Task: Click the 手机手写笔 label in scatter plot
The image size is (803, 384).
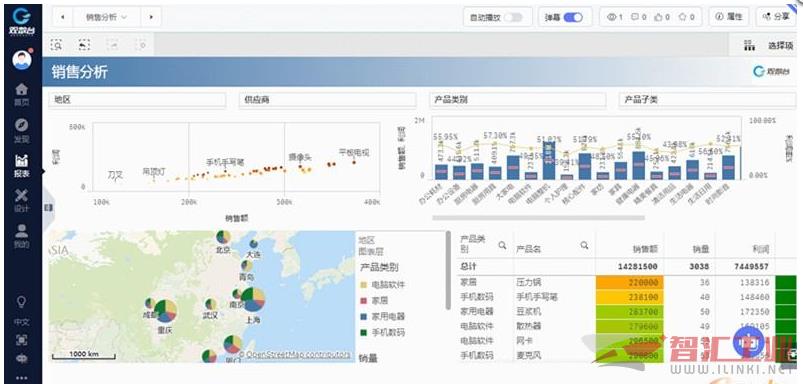Action: click(x=225, y=162)
